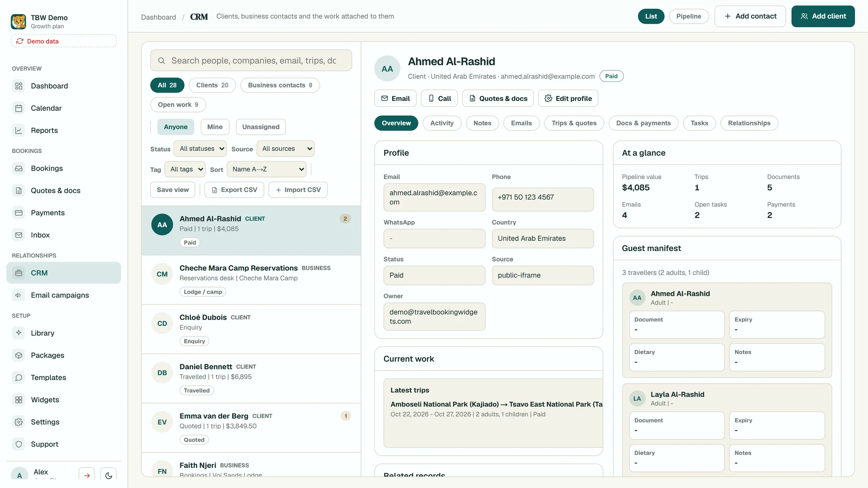This screenshot has height=488, width=868.
Task: Open the All statuses dropdown
Action: click(200, 149)
